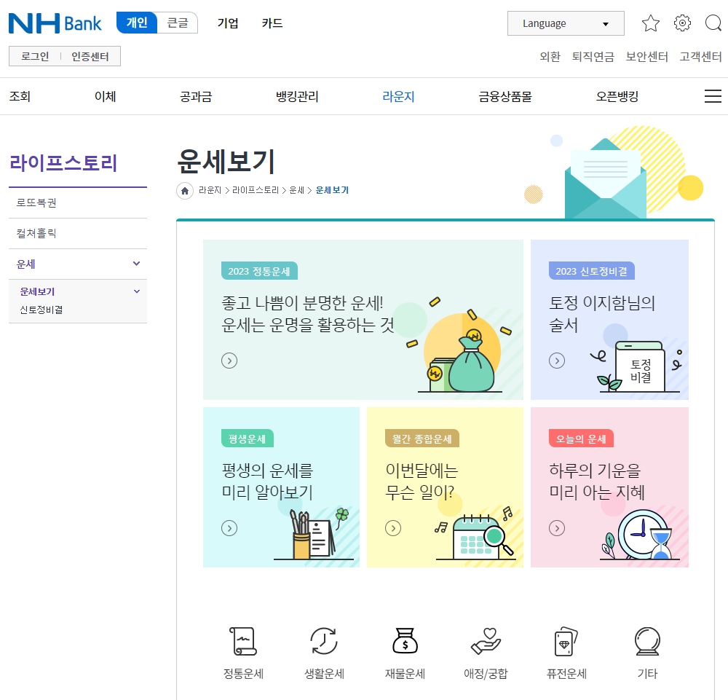The image size is (728, 700).
Task: Select the 퓨전운세 tarot card icon
Action: point(566,640)
